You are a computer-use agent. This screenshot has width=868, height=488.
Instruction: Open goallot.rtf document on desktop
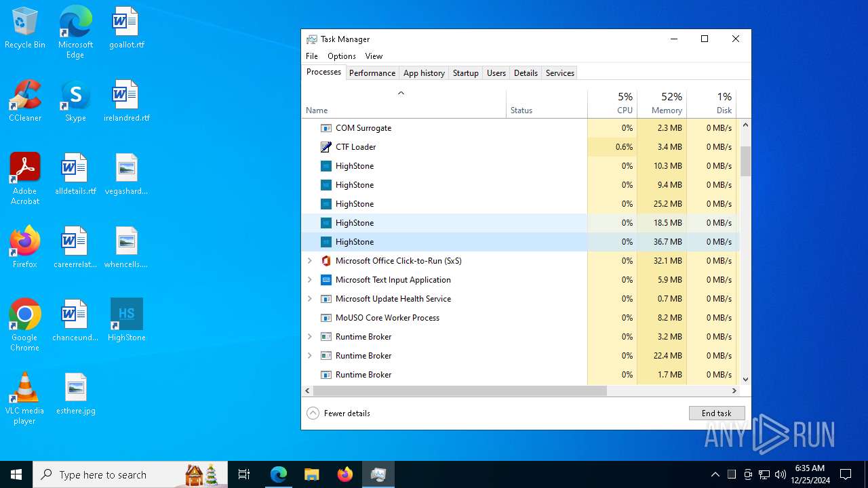(127, 28)
